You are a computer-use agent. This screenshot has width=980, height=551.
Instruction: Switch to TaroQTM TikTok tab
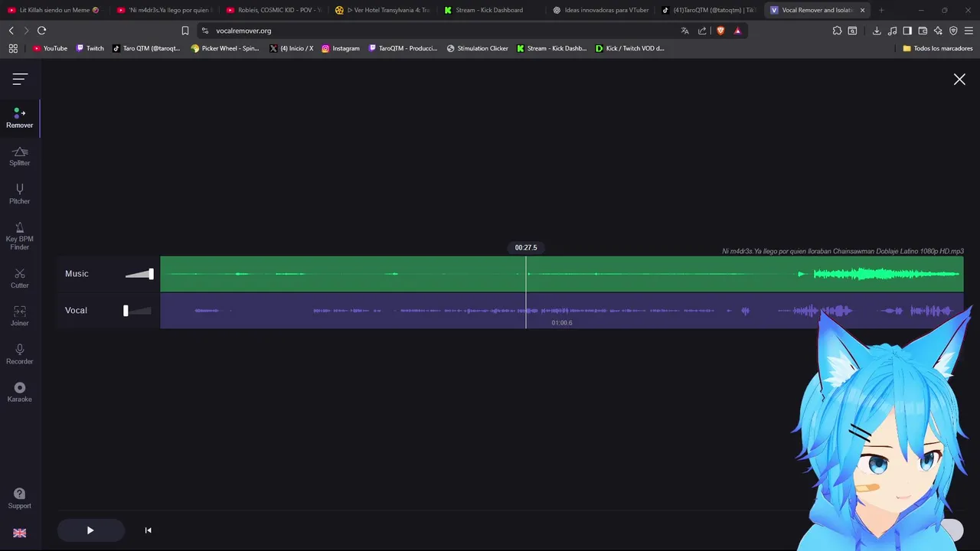710,10
